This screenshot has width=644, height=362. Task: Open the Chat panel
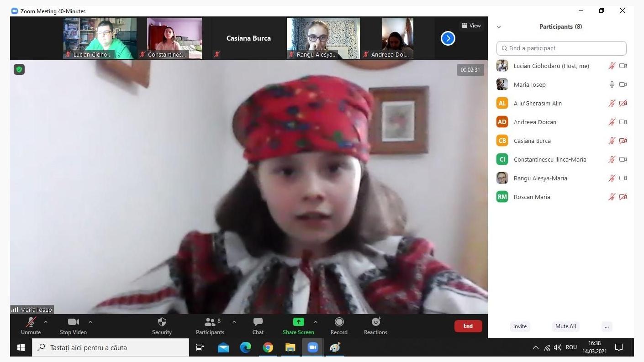pos(258,322)
